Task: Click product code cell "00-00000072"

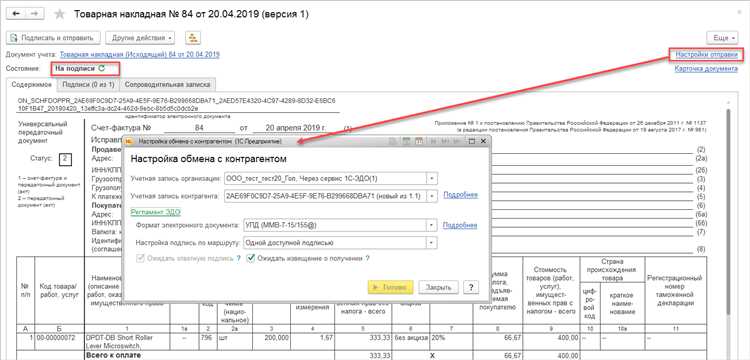Action: click(60, 341)
